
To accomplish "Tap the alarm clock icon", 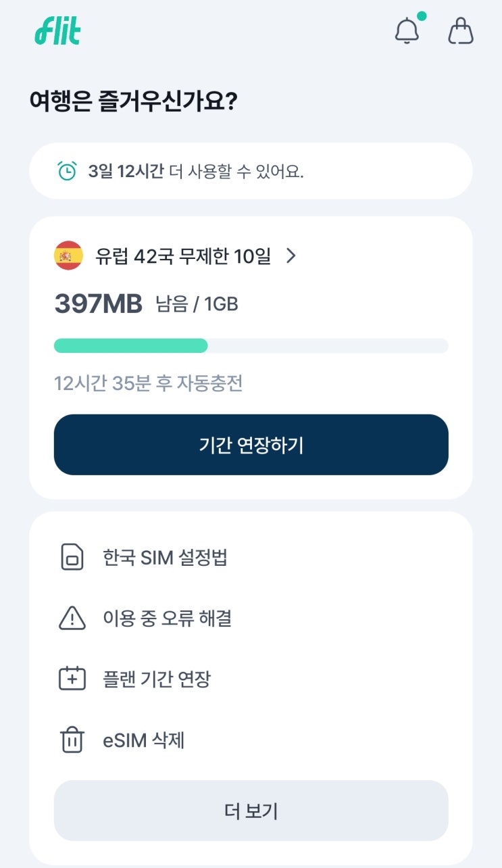I will (67, 171).
